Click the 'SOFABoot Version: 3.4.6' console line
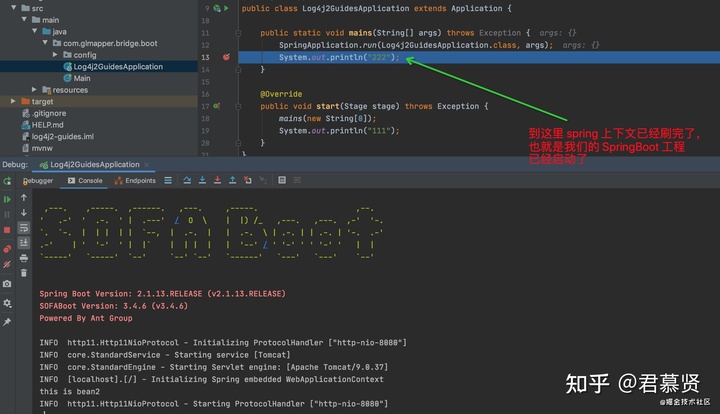 (113, 306)
